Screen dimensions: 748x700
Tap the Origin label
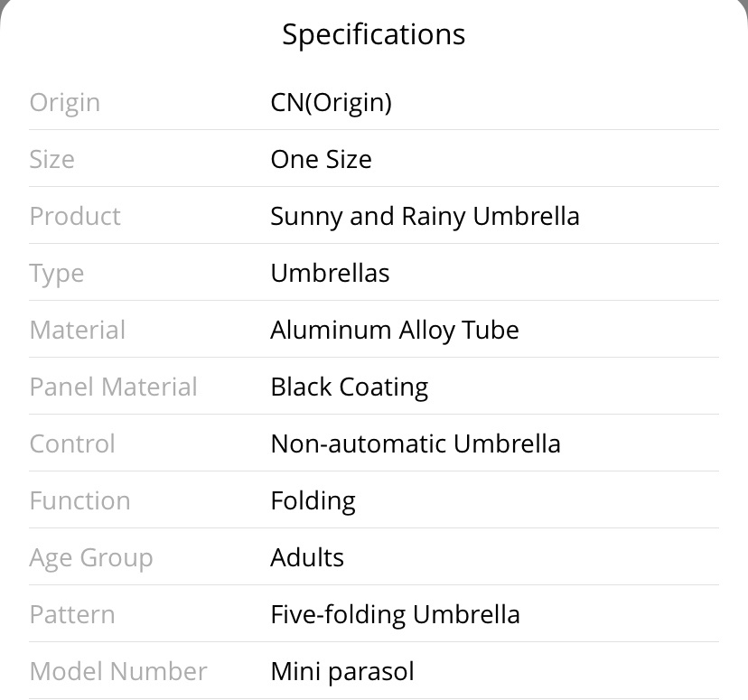[x=65, y=104]
